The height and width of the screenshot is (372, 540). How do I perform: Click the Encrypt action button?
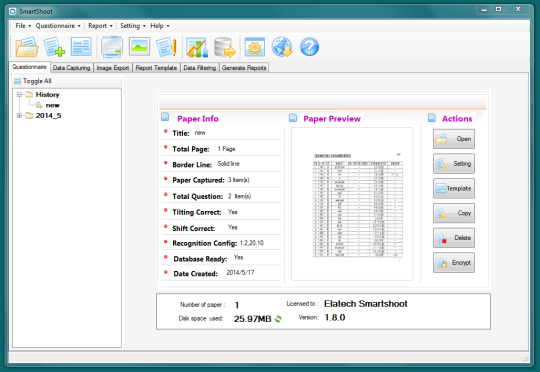point(454,262)
